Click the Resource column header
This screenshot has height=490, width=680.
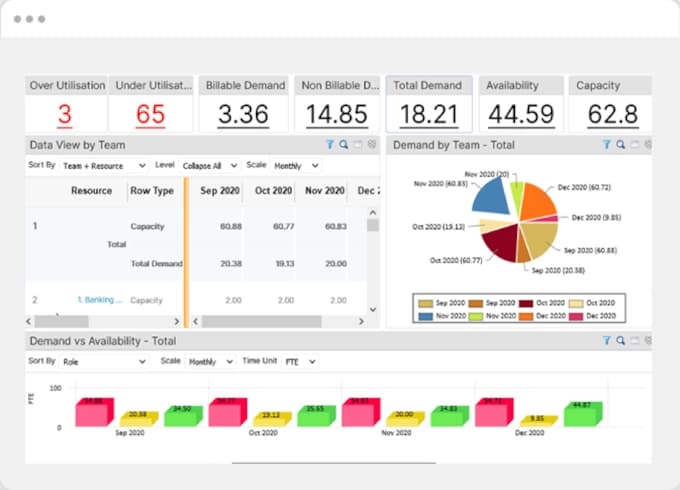[x=92, y=190]
